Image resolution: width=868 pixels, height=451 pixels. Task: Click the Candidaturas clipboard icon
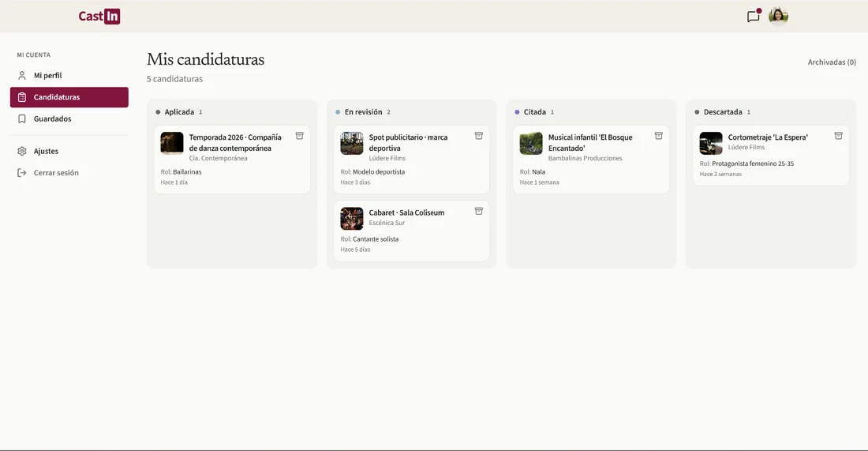(x=22, y=97)
